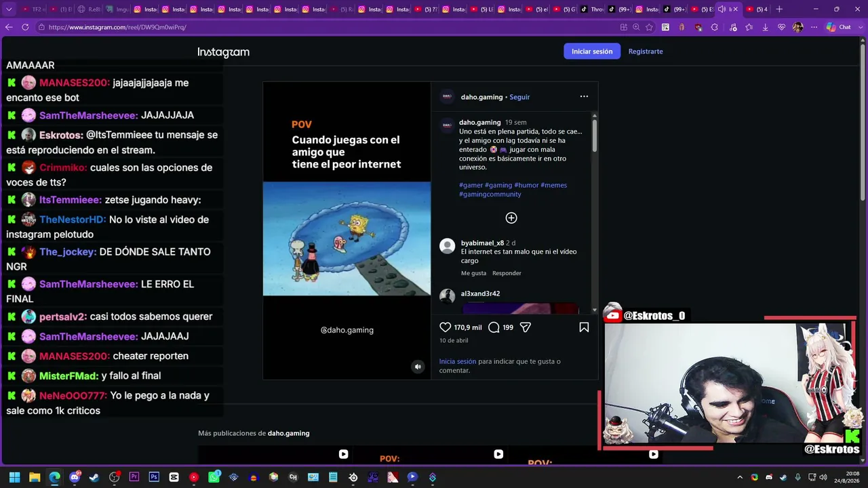This screenshot has height=488, width=868.
Task: Bookmark this page with the star icon
Action: coord(649,27)
